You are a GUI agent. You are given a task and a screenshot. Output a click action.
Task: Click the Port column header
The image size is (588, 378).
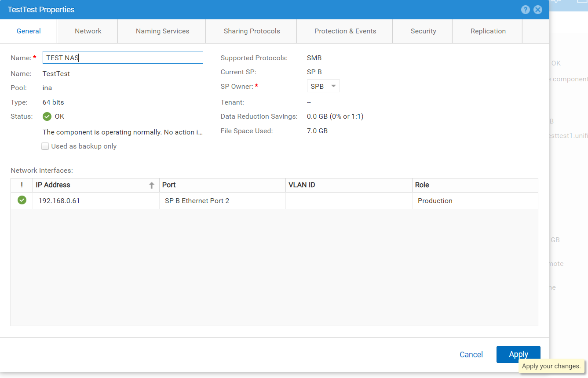pos(169,185)
